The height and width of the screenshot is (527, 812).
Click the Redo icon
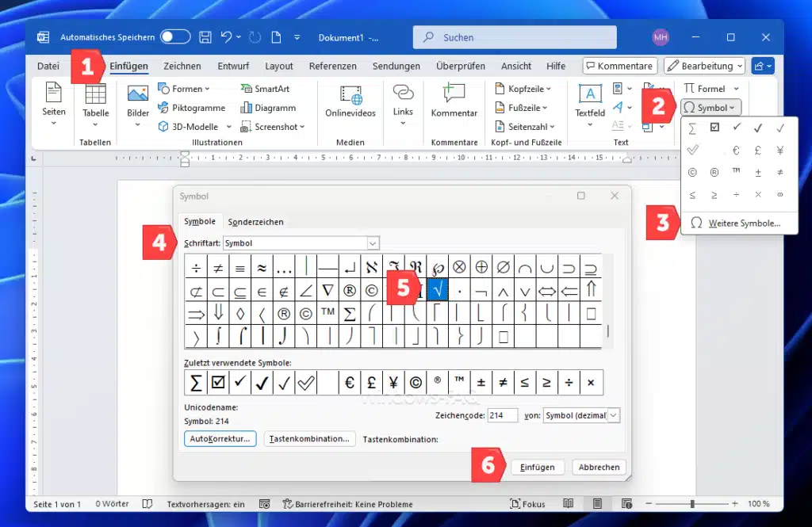[255, 37]
